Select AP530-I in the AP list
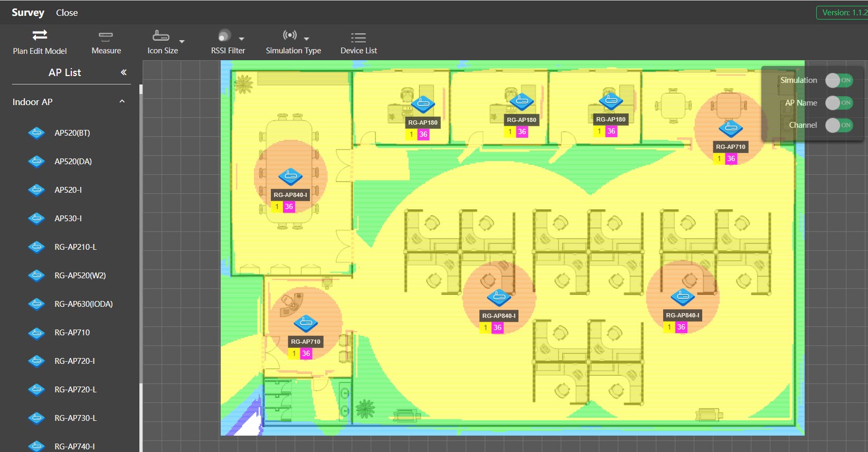The width and height of the screenshot is (868, 452). coord(68,219)
